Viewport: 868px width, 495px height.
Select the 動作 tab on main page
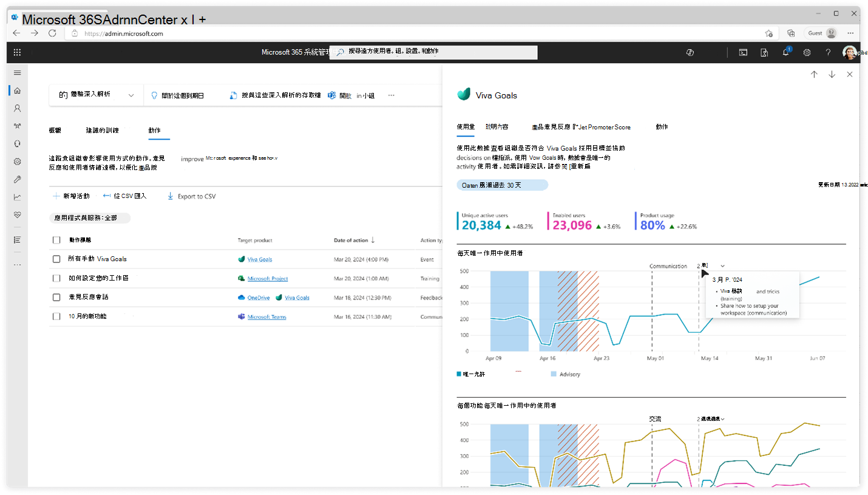click(x=155, y=130)
